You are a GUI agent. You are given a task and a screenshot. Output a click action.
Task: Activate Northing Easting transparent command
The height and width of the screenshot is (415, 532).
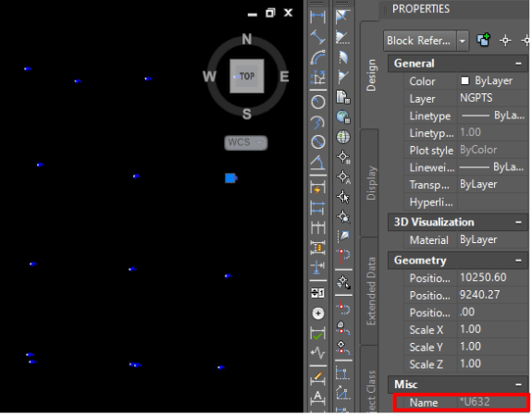point(342,97)
